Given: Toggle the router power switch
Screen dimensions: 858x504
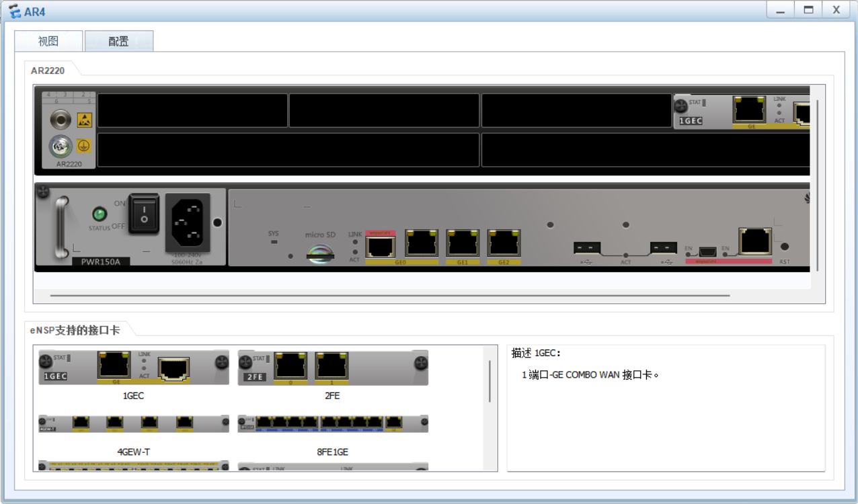Looking at the screenshot, I should (x=144, y=214).
